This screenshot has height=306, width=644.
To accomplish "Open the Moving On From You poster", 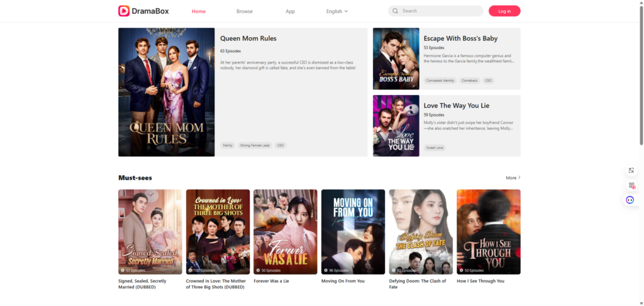I will tap(353, 232).
